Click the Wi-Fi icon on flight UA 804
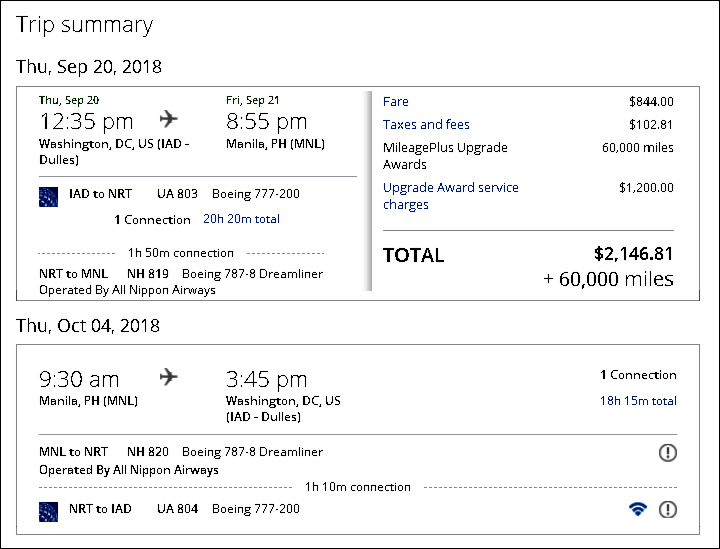720x549 pixels. tap(637, 509)
